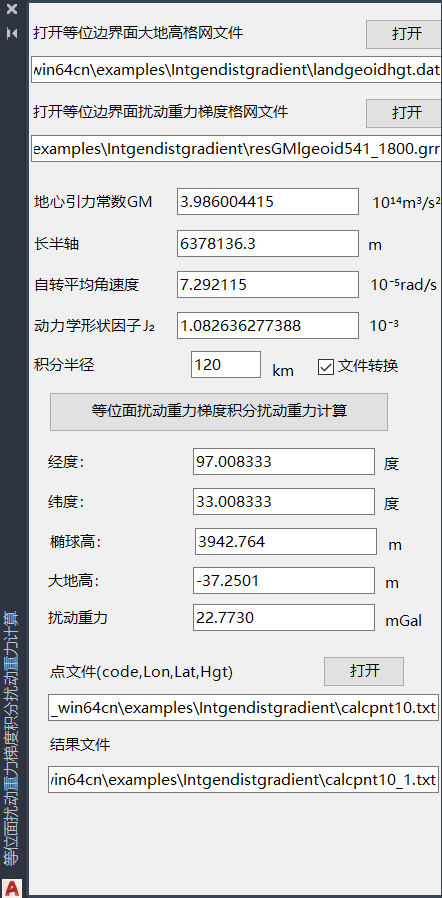442x898 pixels.
Task: Click the 10⁻⁵rad/s unit text
Action: point(404,285)
